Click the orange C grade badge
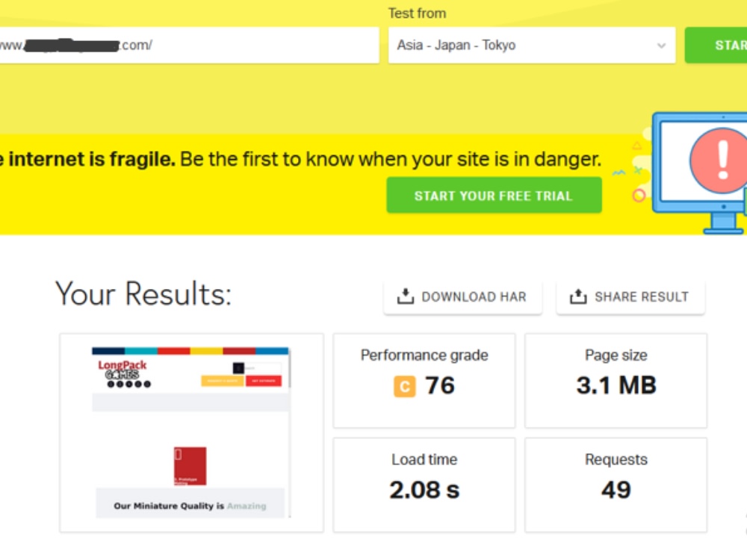The width and height of the screenshot is (747, 560). [404, 386]
